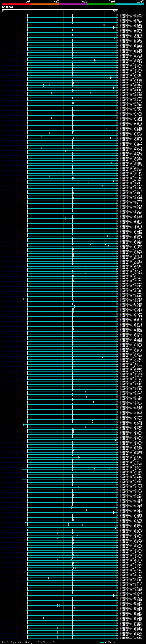This screenshot has height=644, width=146.
Task: Choose UniRef100_Q41646 label
Action: tap(131, 276)
